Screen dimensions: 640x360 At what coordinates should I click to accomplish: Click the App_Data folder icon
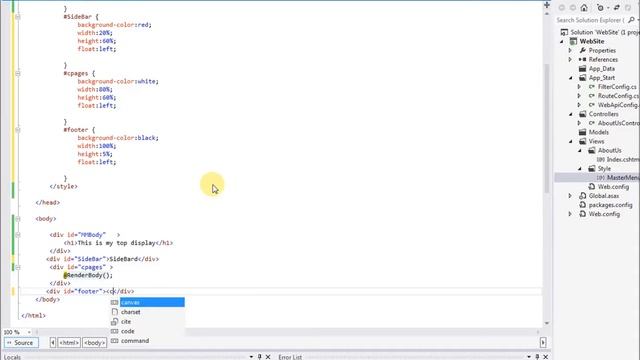pos(582,69)
